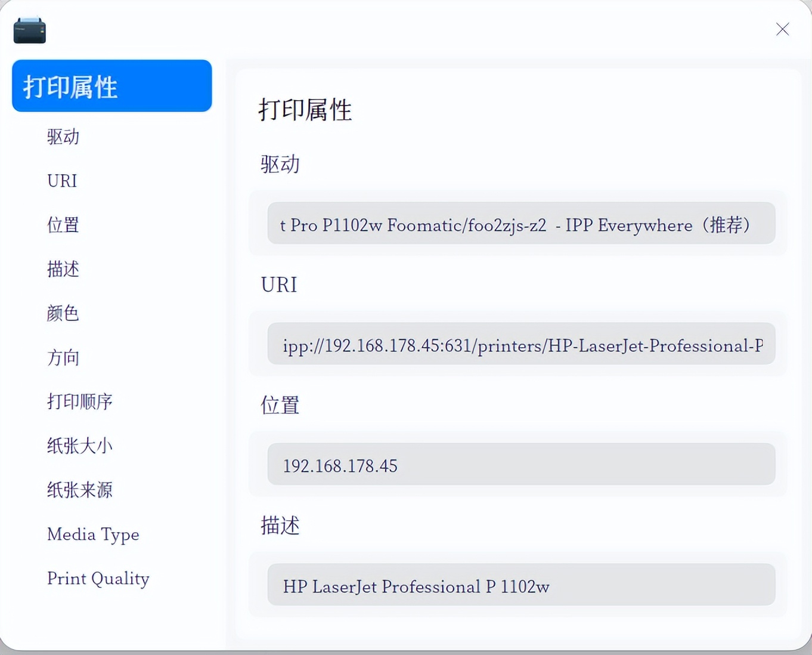
Task: Open the URI section from the sidebar
Action: (62, 181)
